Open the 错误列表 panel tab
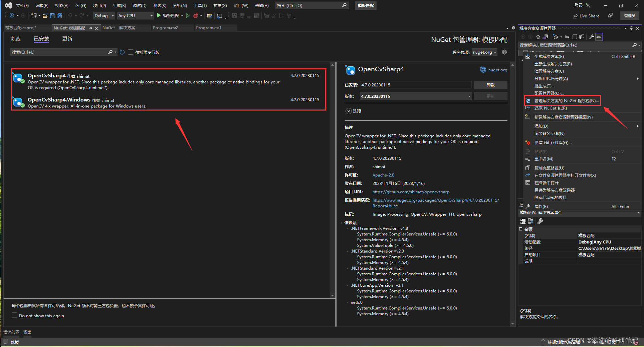The width and height of the screenshot is (644, 347). (11, 332)
